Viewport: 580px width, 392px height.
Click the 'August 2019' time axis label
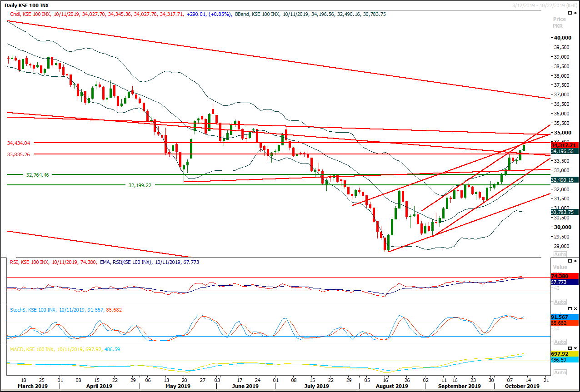[393, 386]
